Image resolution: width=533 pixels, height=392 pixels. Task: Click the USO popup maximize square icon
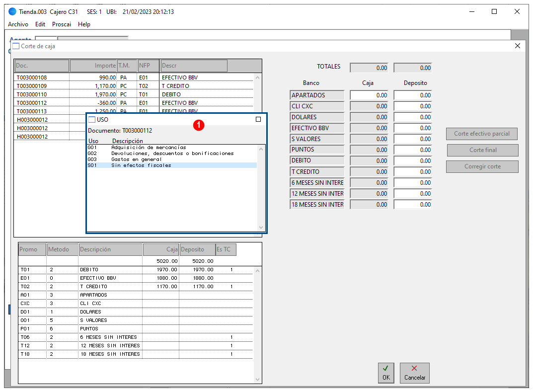tap(258, 119)
